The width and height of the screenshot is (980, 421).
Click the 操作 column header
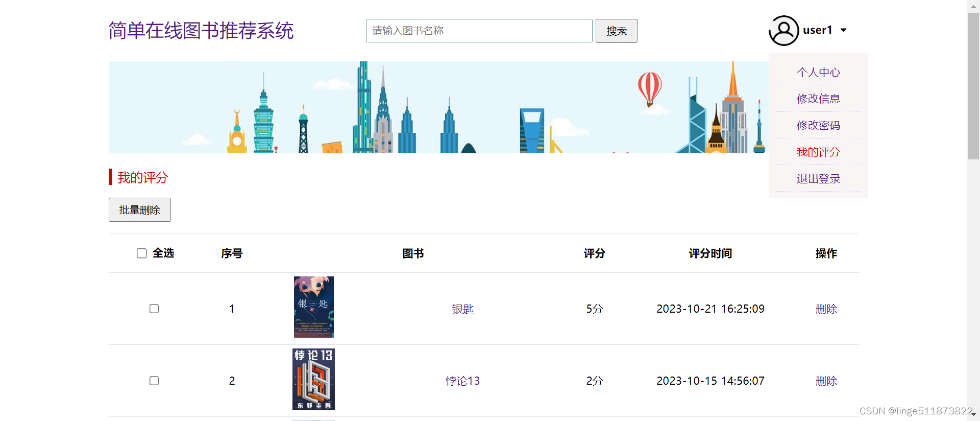[x=826, y=253]
